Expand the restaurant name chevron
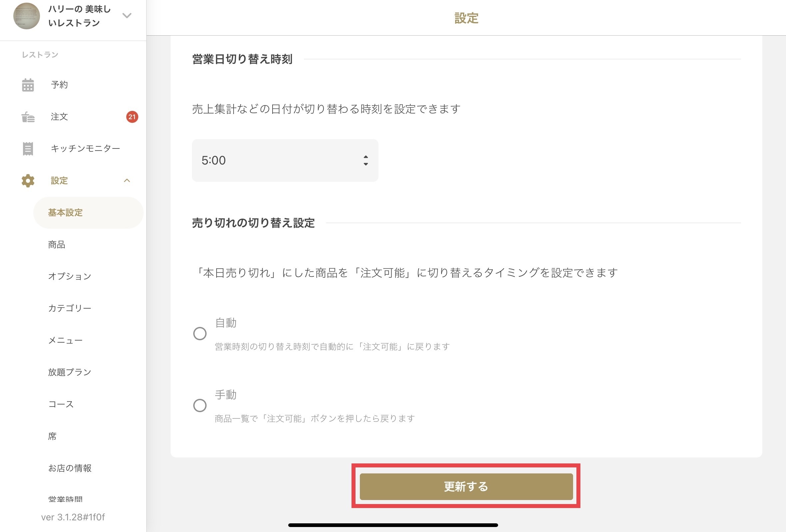The height and width of the screenshot is (532, 786). click(x=127, y=16)
